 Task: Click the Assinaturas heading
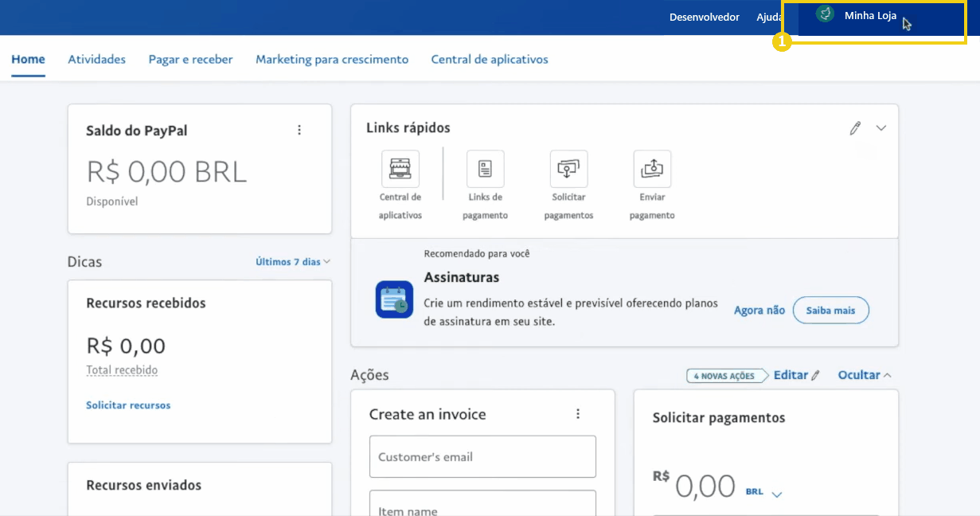click(x=462, y=278)
